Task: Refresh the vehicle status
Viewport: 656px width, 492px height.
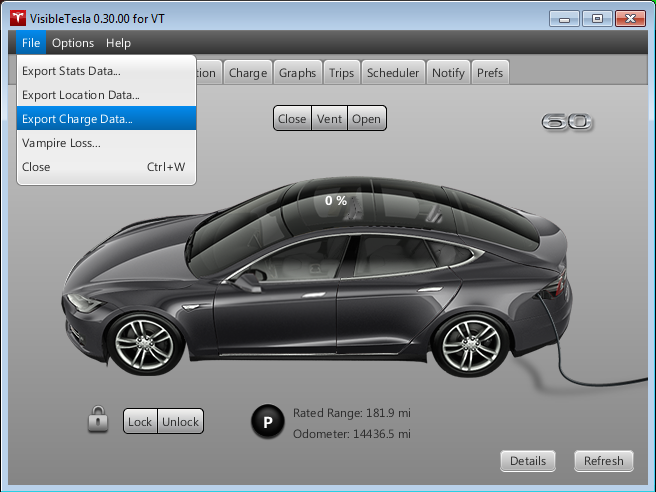Action: coord(604,461)
